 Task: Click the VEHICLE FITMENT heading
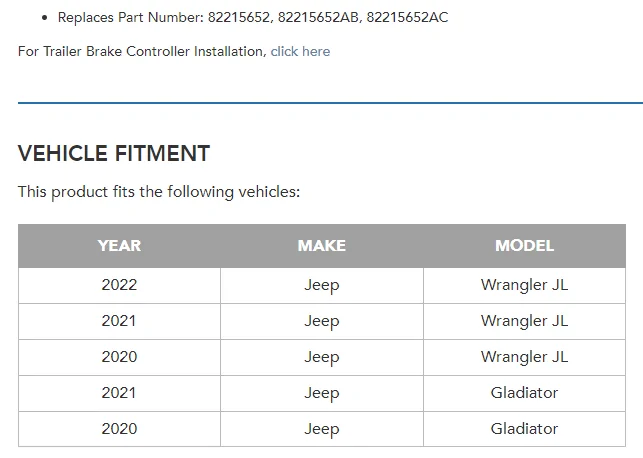coord(114,154)
